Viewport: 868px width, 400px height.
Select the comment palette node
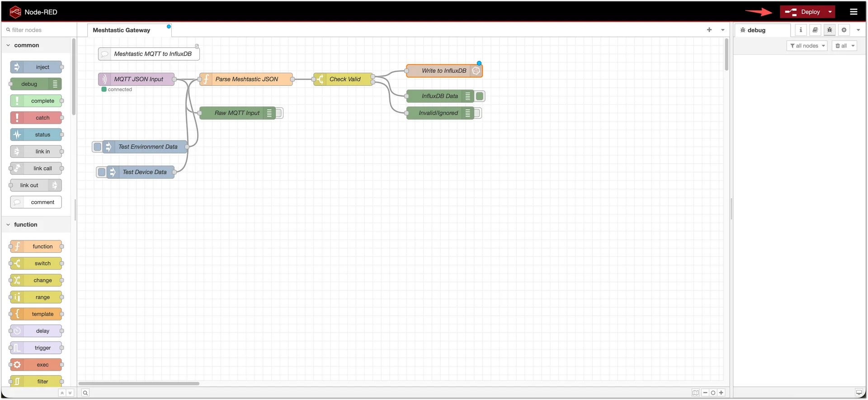point(36,202)
